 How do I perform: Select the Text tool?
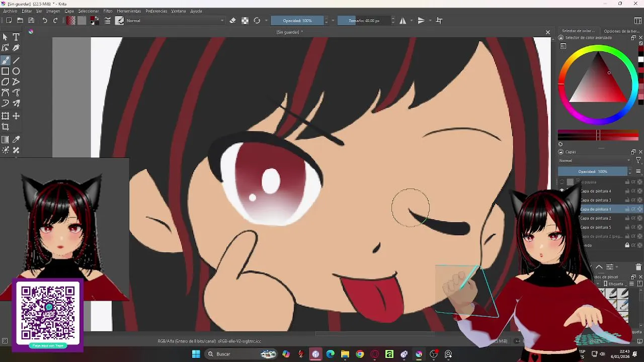pyautogui.click(x=16, y=37)
